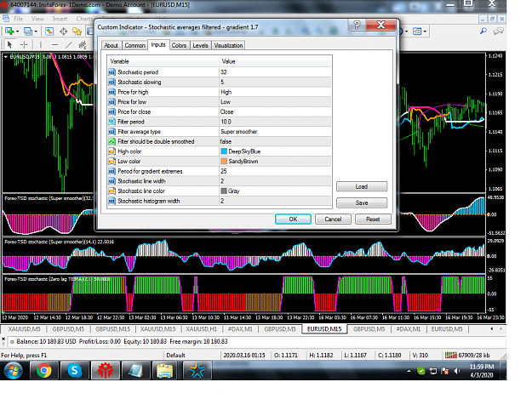
Task: Open the file explorer taskbar icon
Action: tap(165, 370)
